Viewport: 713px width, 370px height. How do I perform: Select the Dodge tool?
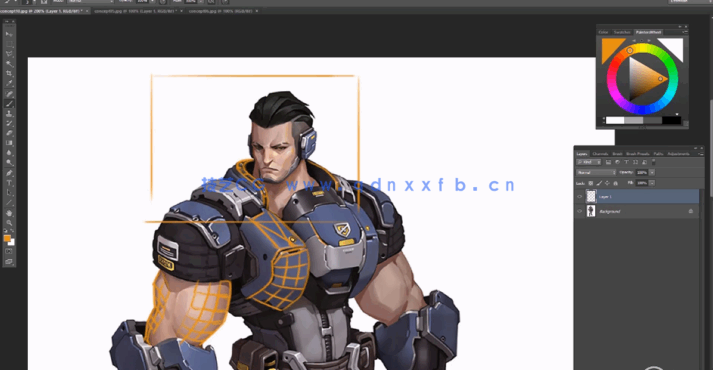[9, 162]
